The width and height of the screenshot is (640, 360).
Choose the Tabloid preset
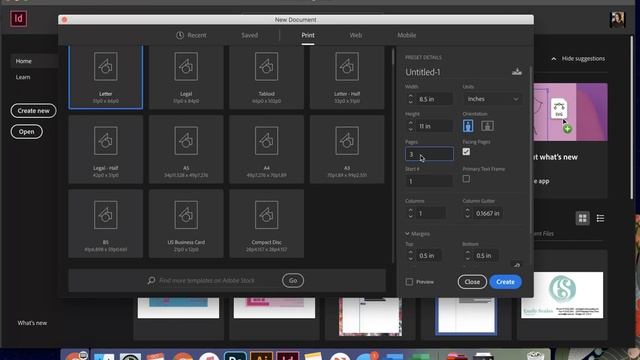pyautogui.click(x=267, y=77)
